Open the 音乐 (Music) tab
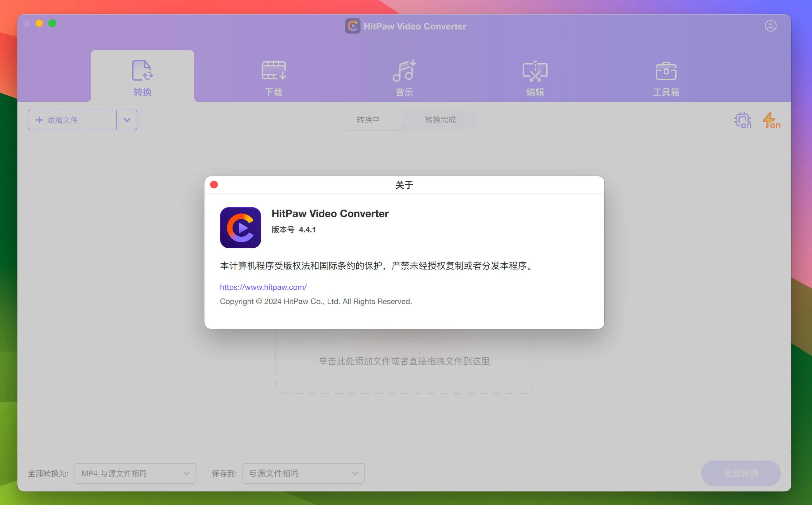The width and height of the screenshot is (812, 505). [x=404, y=78]
